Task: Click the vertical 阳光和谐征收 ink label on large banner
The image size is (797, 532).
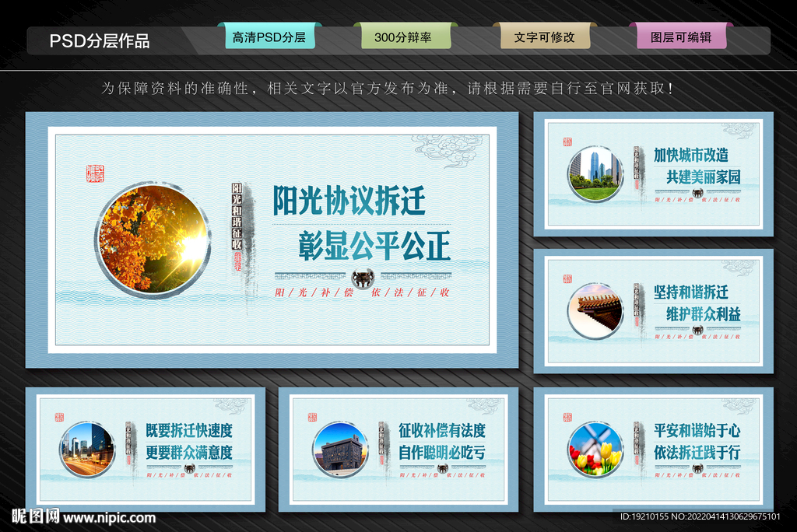Action: pyautogui.click(x=237, y=216)
